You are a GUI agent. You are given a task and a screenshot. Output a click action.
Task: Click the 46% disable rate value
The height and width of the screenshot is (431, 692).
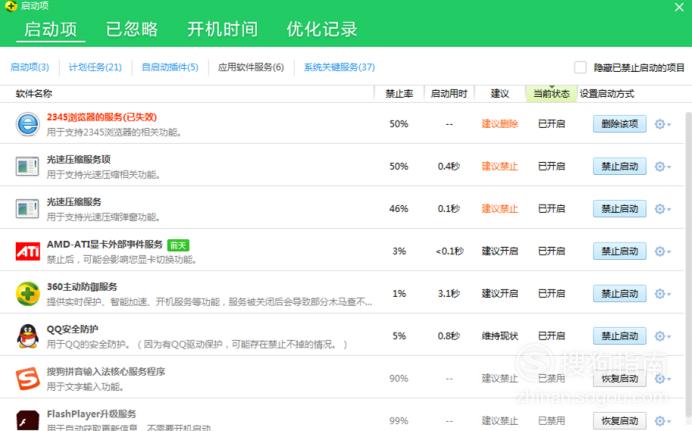pyautogui.click(x=399, y=209)
